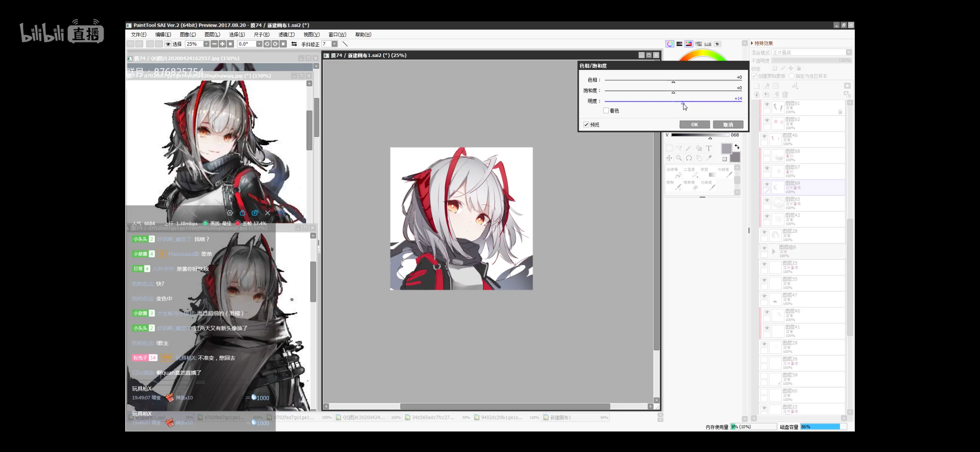This screenshot has width=980, height=452.
Task: Click the 色相 hue slider handle
Action: click(x=673, y=81)
